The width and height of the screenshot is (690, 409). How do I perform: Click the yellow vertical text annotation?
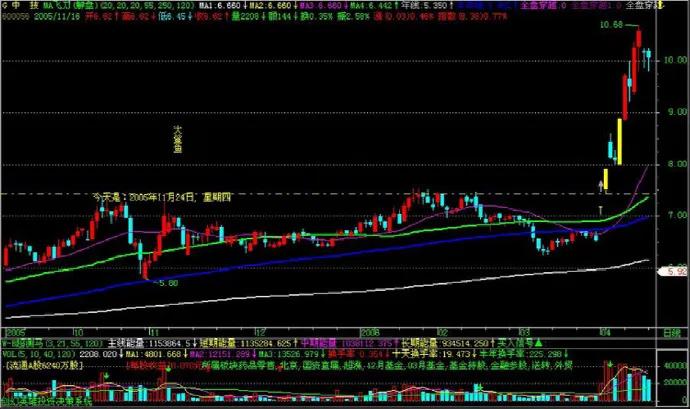point(177,139)
